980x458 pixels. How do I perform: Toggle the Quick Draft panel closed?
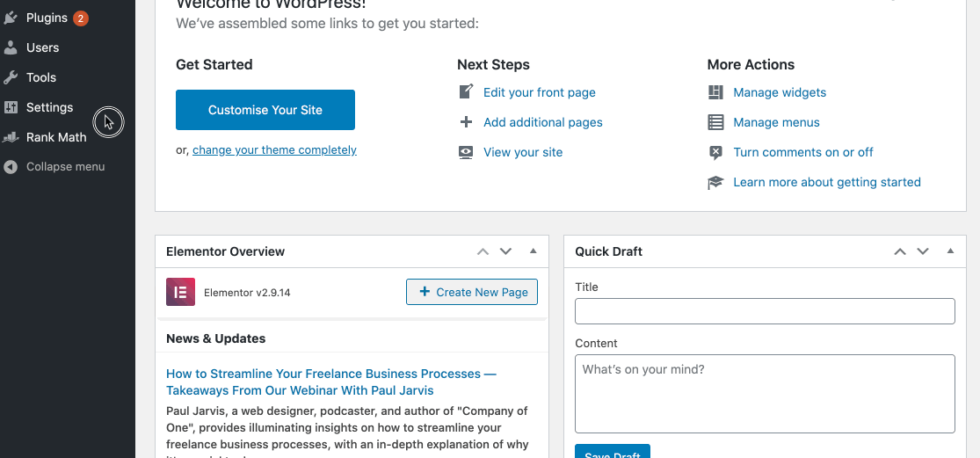950,251
